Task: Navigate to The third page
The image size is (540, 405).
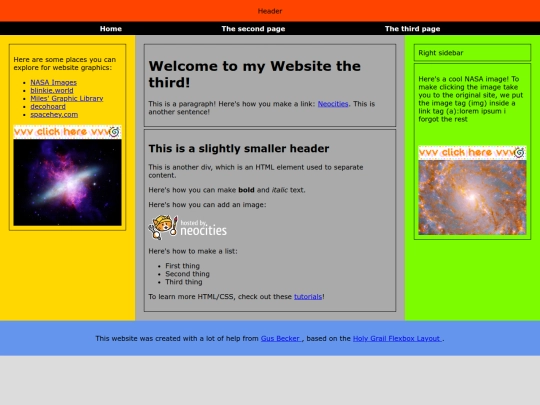Action: pyautogui.click(x=412, y=29)
